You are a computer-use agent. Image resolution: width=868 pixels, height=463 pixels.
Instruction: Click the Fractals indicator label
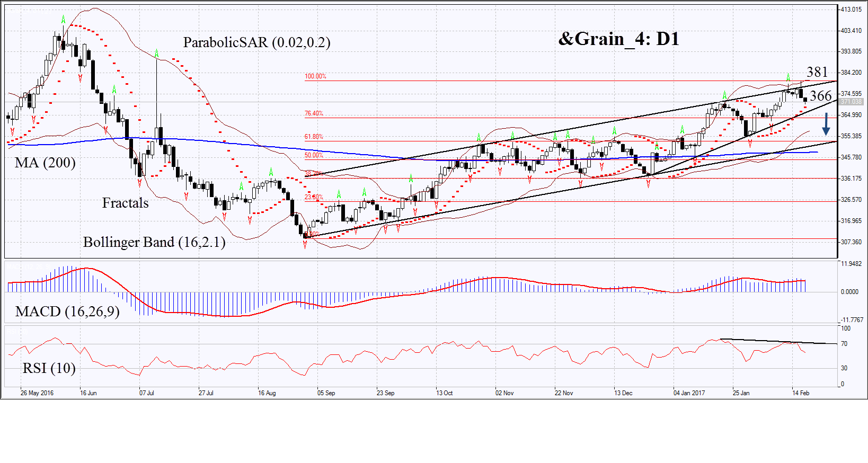point(125,203)
